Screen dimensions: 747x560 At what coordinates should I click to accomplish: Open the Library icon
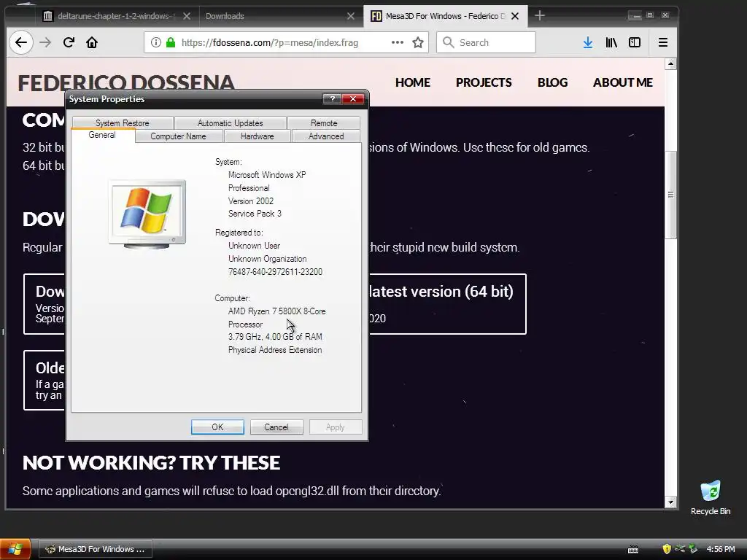coord(611,42)
